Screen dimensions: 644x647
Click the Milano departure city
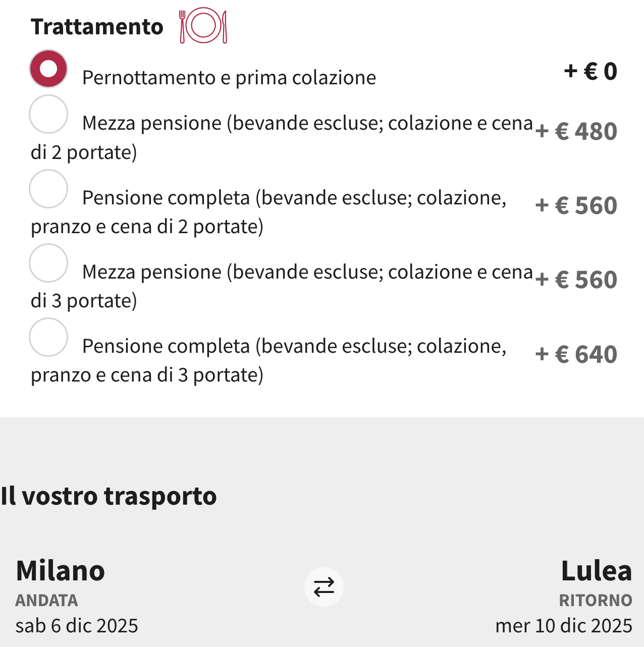coord(60,571)
